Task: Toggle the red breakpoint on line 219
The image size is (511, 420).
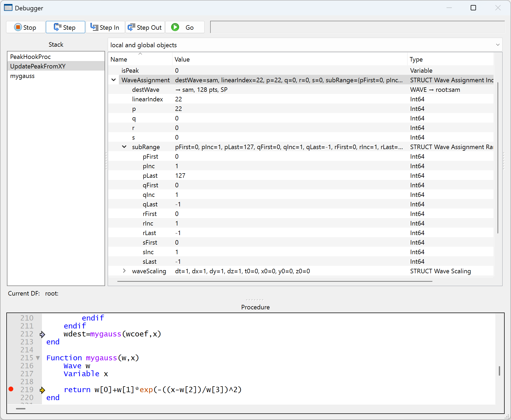Action: pos(11,389)
